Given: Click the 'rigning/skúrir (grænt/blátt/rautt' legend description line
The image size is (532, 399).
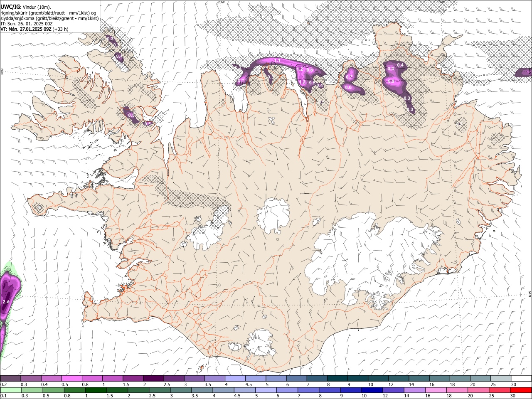Looking at the screenshot, I should click(x=48, y=12).
